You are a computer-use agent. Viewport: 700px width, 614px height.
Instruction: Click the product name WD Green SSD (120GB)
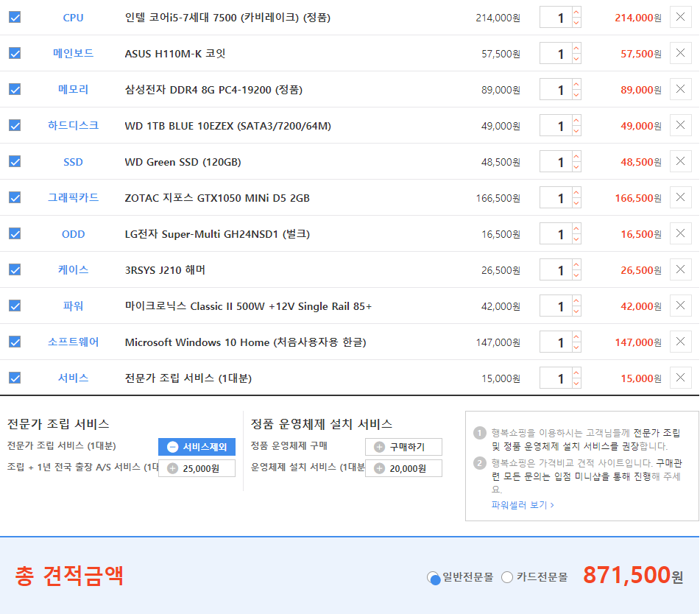coord(183,162)
